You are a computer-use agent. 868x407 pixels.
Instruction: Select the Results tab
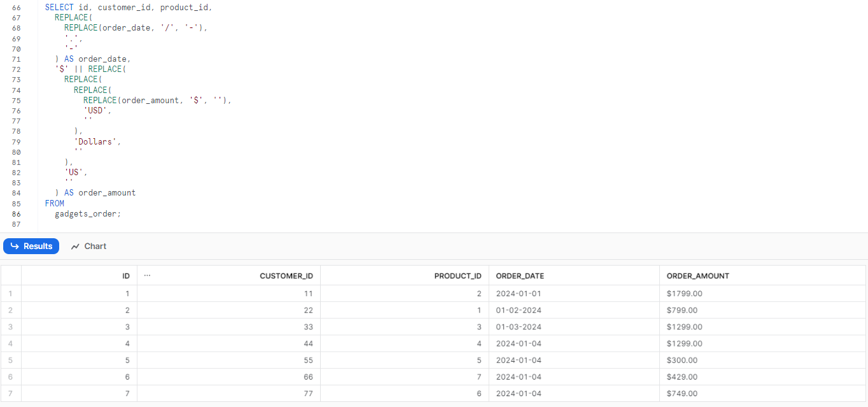31,246
